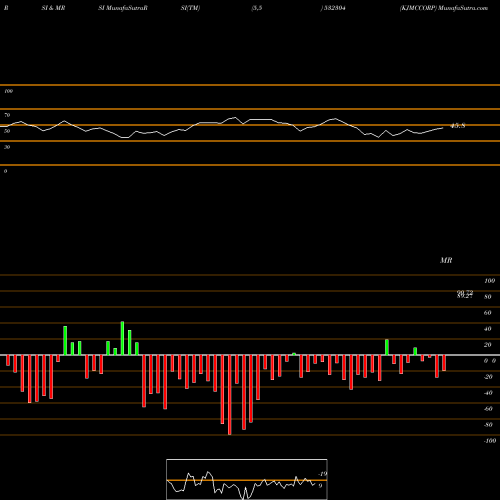This screenshot has width=500, height=500.
Task: Click the (5,5 parameter text in header
Action: coord(257,8)
